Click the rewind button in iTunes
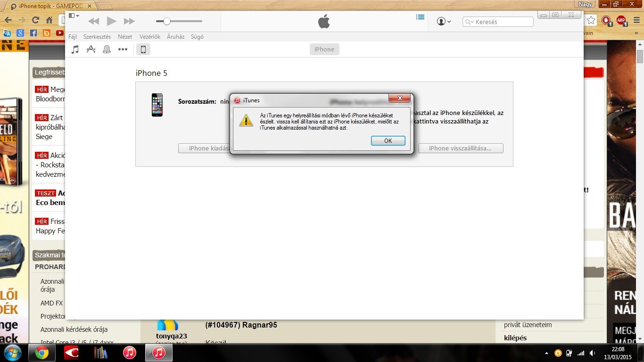This screenshot has width=644, height=362. click(x=94, y=21)
